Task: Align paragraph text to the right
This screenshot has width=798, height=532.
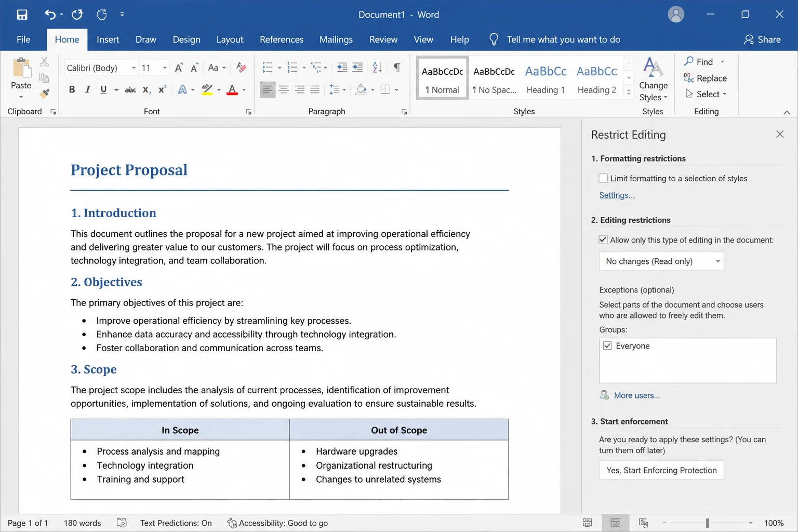Action: [299, 89]
